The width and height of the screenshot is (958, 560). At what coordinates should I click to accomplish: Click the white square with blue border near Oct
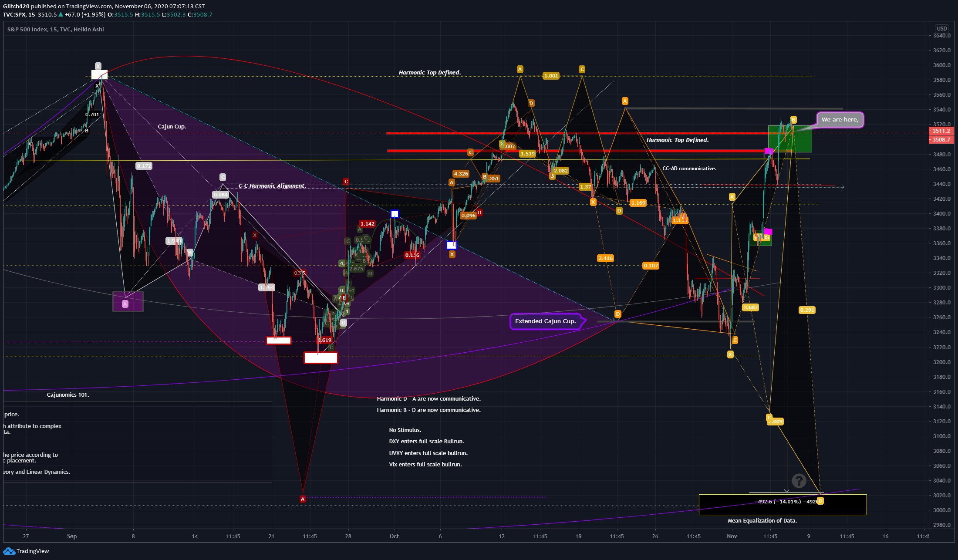(395, 213)
